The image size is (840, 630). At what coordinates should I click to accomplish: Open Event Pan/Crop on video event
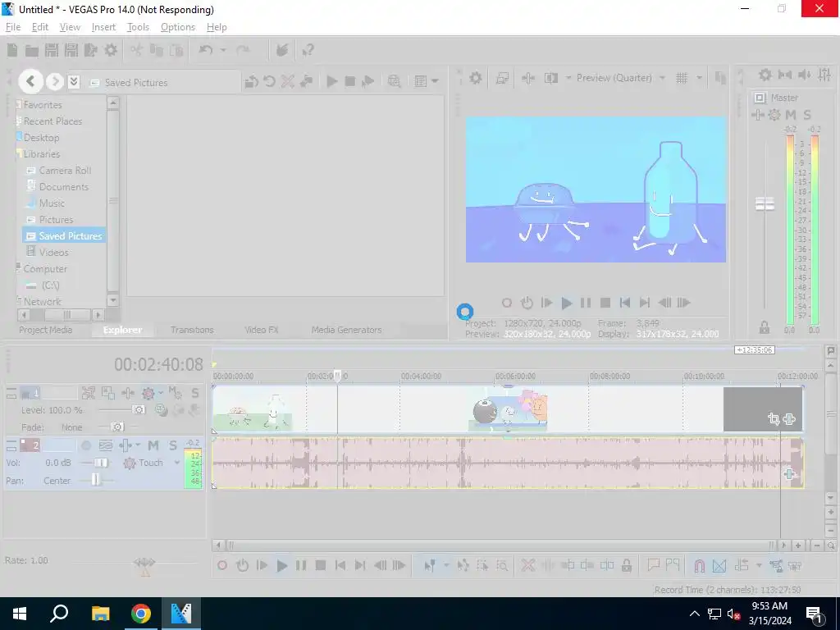[774, 419]
